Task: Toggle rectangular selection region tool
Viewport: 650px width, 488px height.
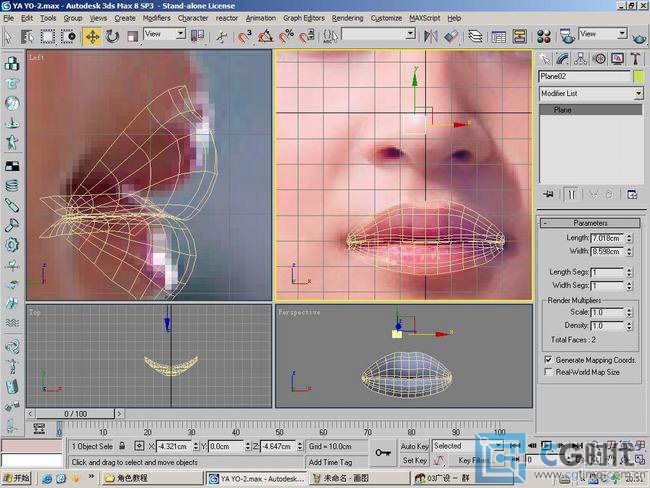Action: 47,36
